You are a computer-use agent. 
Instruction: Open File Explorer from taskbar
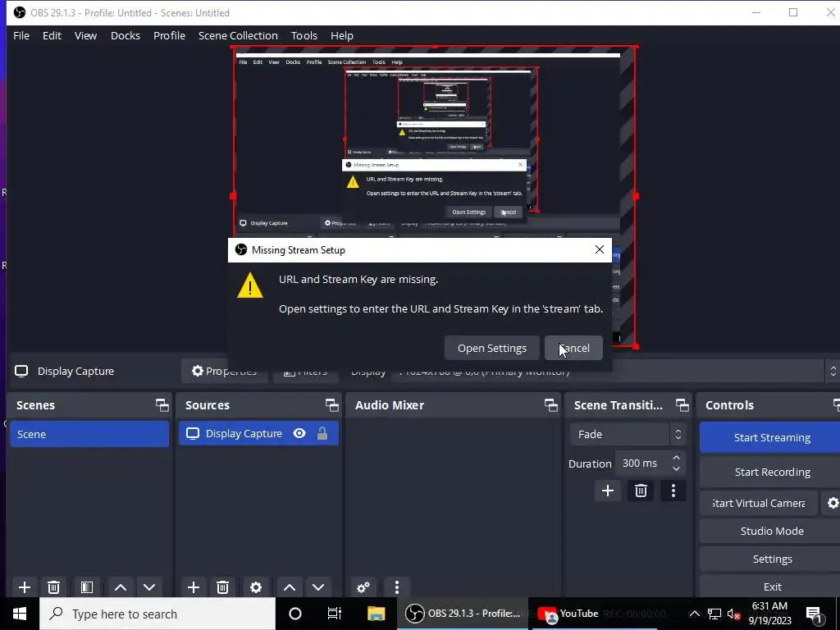pos(376,614)
